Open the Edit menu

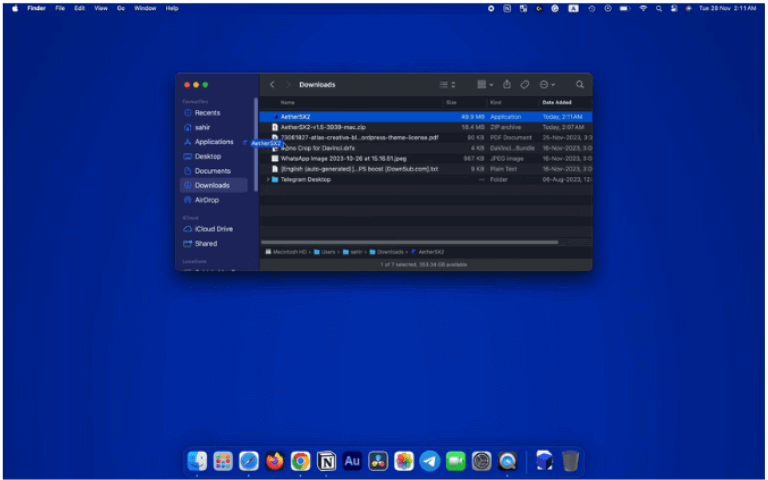tap(79, 8)
